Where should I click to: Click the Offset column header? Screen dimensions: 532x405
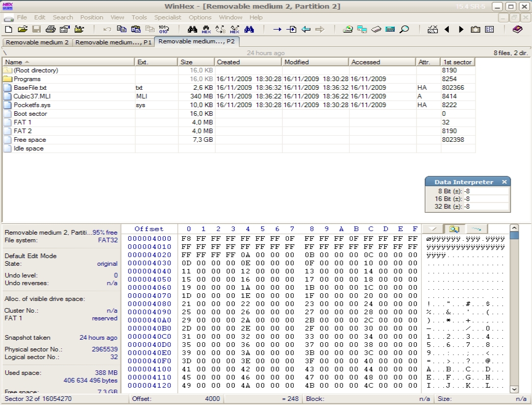point(149,229)
